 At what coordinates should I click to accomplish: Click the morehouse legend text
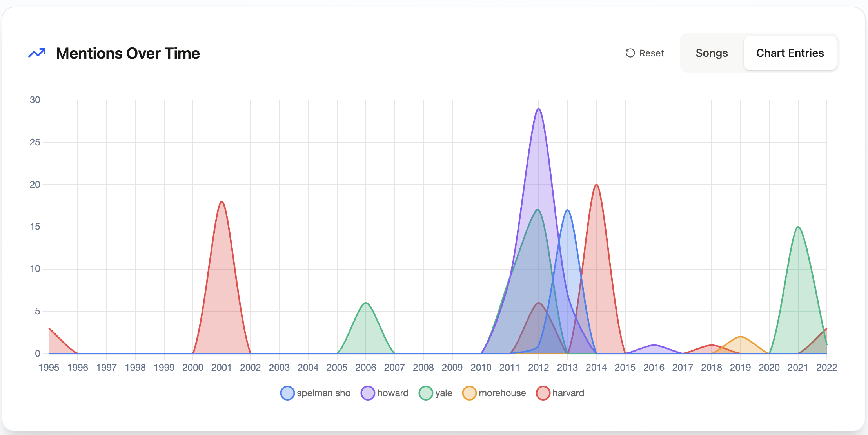pyautogui.click(x=502, y=393)
